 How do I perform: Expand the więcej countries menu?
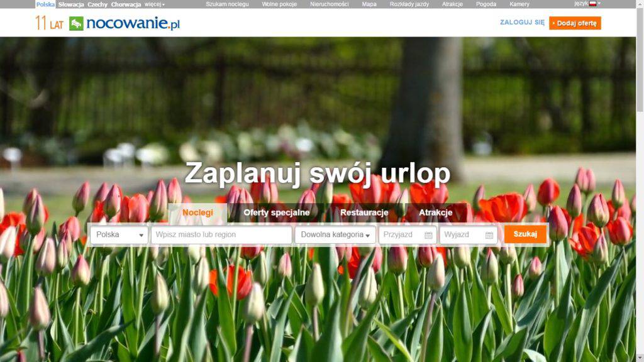pos(155,4)
